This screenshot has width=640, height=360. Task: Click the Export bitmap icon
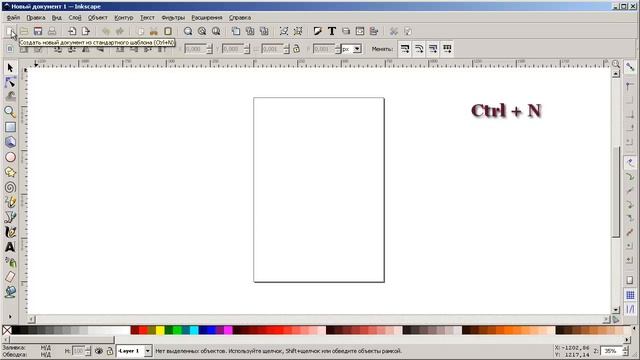coord(86,31)
